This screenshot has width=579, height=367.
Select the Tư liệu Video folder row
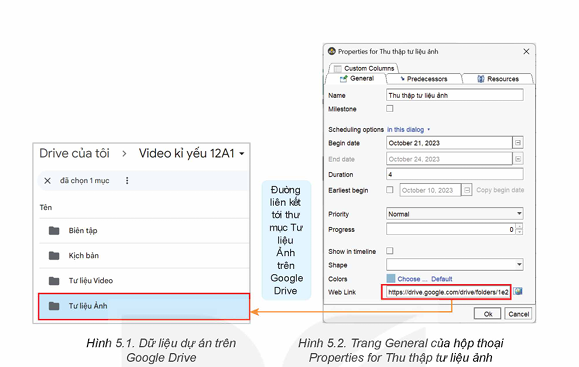pyautogui.click(x=144, y=281)
